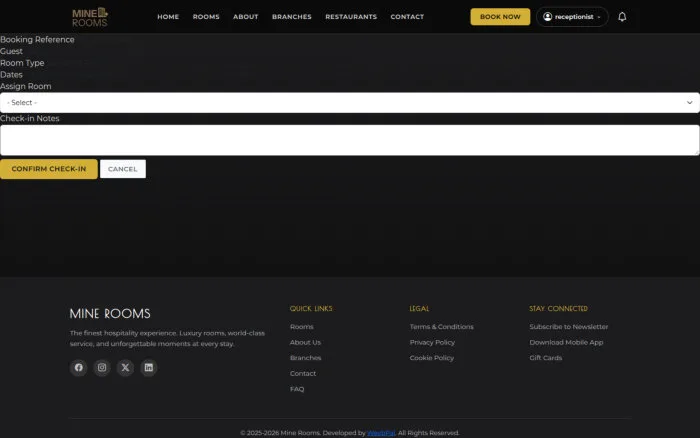Expand the Assign Room select dropdown

coord(350,103)
